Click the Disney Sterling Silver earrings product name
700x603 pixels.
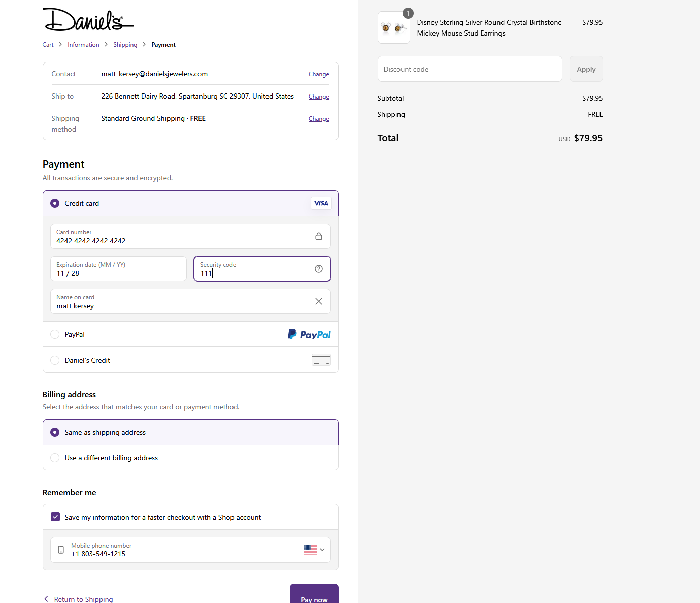(x=489, y=28)
